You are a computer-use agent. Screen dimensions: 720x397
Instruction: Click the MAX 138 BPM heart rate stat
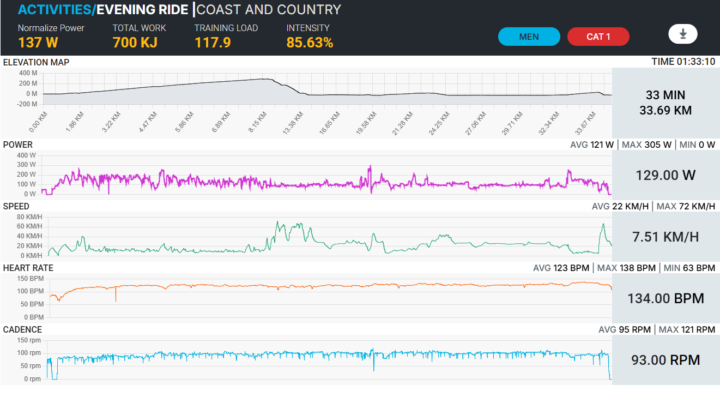pyautogui.click(x=626, y=268)
